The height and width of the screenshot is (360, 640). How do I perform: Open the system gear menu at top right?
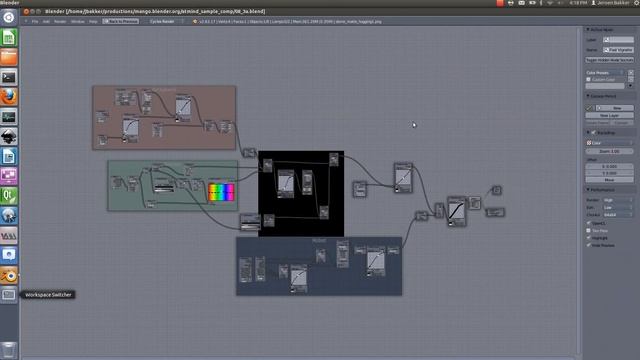(637, 3)
